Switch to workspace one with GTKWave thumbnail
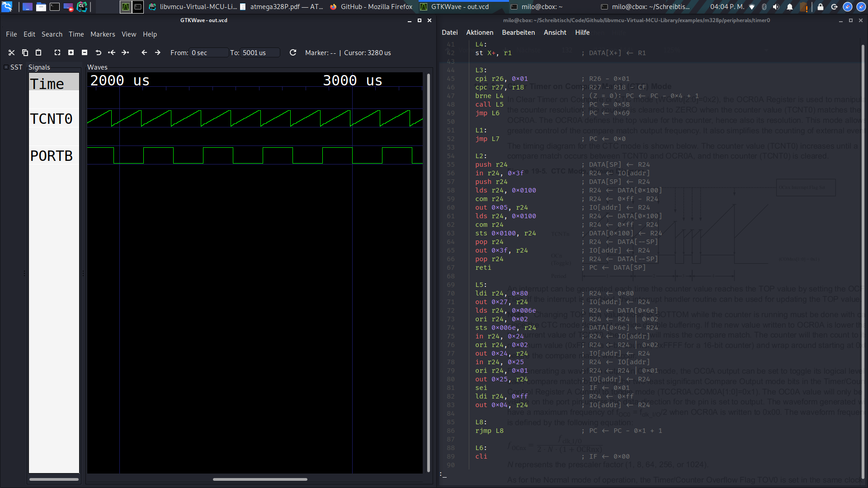The width and height of the screenshot is (868, 488). [x=126, y=7]
